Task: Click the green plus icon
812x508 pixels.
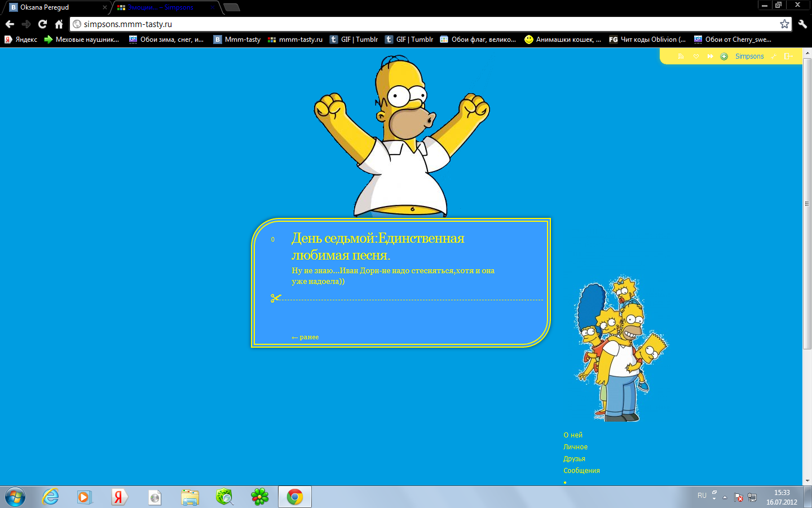Action: 724,56
